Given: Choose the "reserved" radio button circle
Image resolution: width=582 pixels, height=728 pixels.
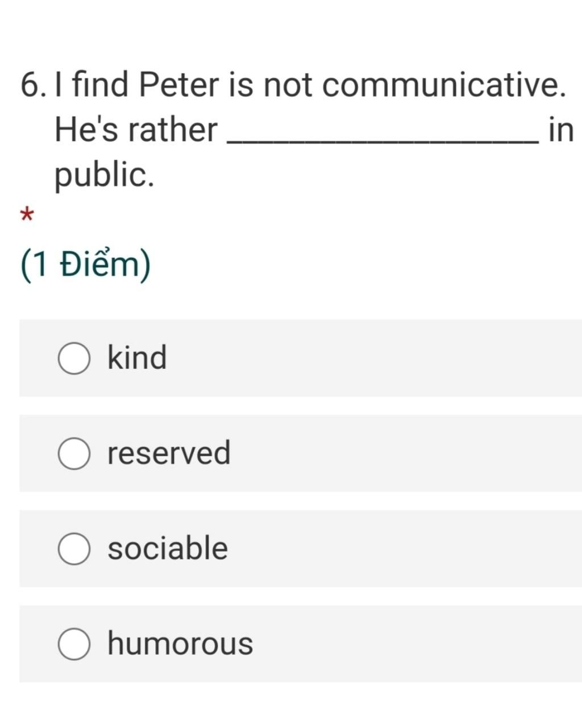Looking at the screenshot, I should [73, 454].
